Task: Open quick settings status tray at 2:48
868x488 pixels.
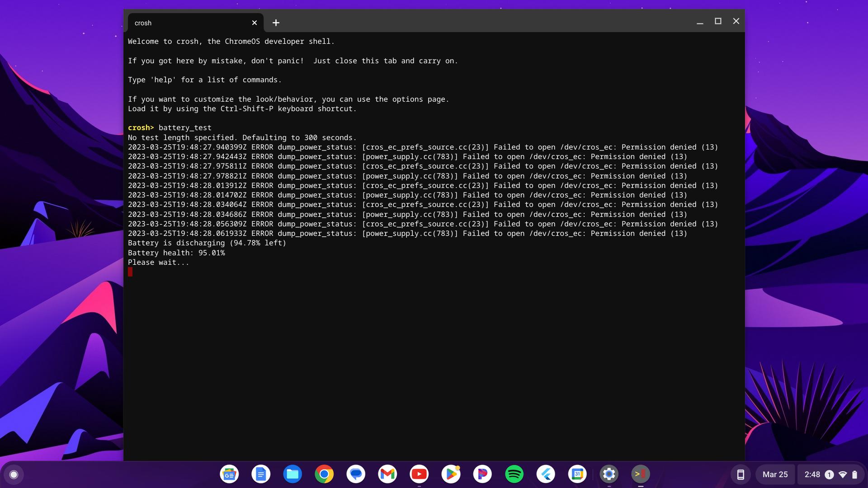Action: tap(830, 474)
